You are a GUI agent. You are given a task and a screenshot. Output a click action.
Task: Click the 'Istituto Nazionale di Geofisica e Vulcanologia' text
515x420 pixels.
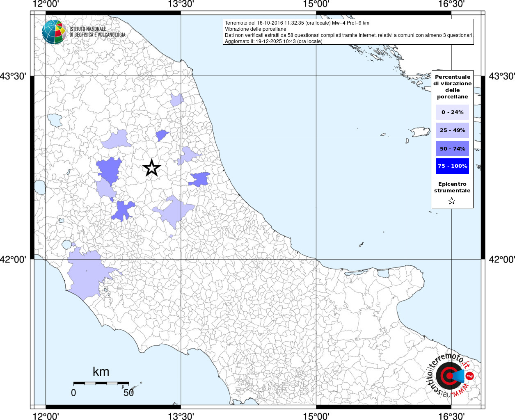click(x=97, y=32)
